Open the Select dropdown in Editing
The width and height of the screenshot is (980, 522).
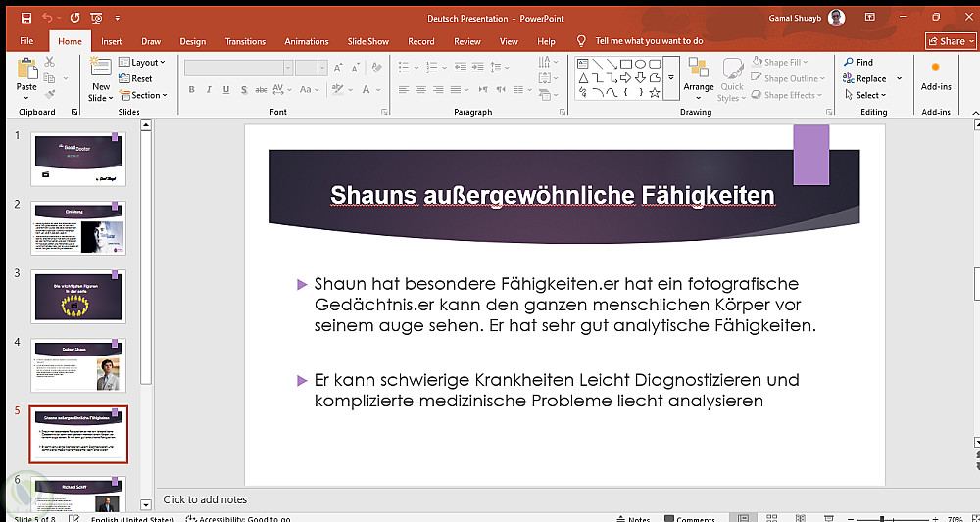865,95
